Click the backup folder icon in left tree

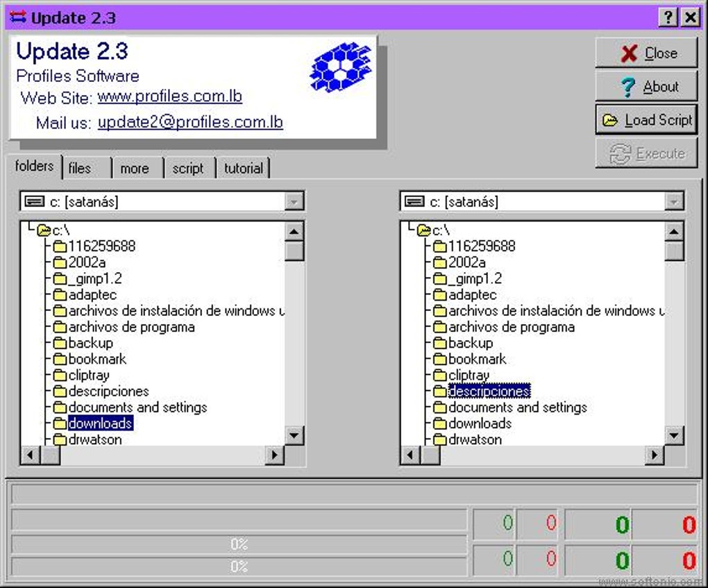click(60, 343)
